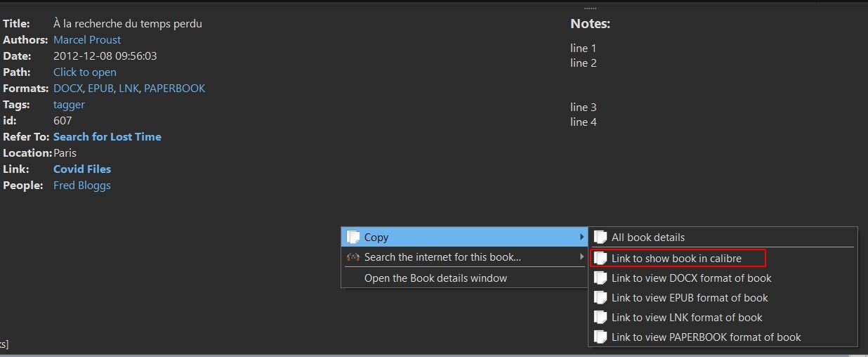Click the icon beside Link to view DOCX format
Screen dimensions: 868x357
pyautogui.click(x=600, y=278)
